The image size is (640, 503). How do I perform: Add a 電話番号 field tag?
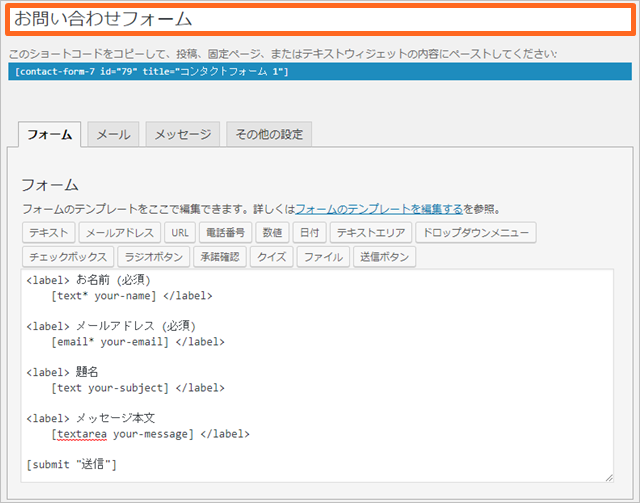225,233
